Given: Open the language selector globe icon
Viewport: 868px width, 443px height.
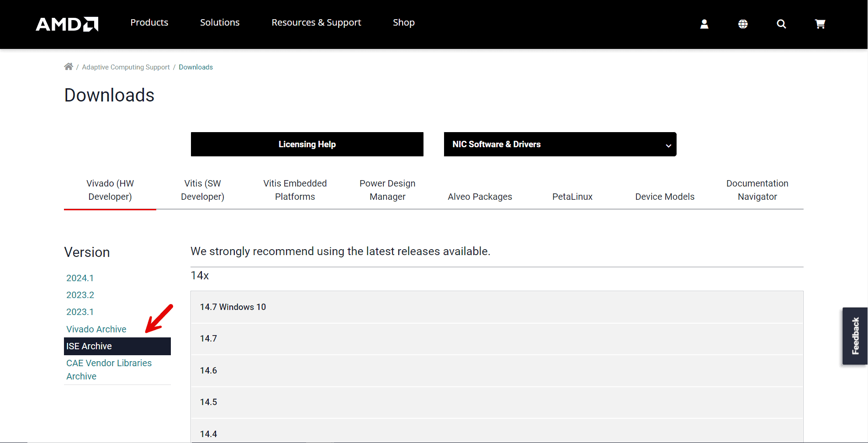Looking at the screenshot, I should [742, 24].
